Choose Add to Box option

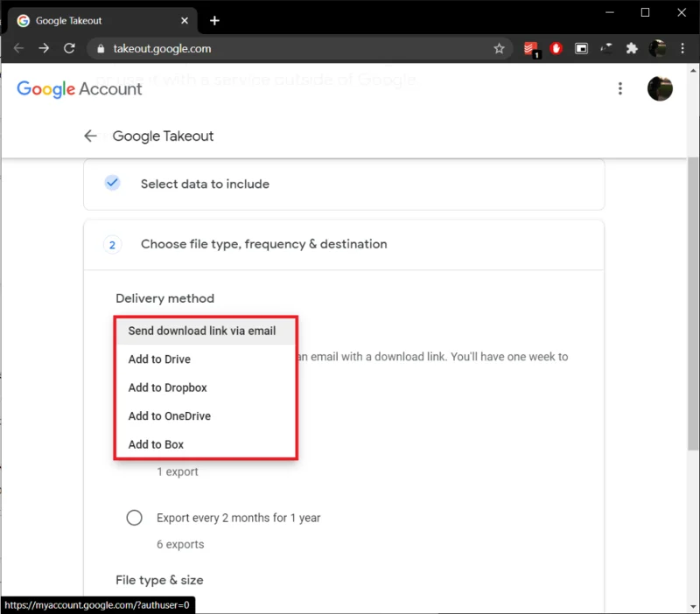206,444
